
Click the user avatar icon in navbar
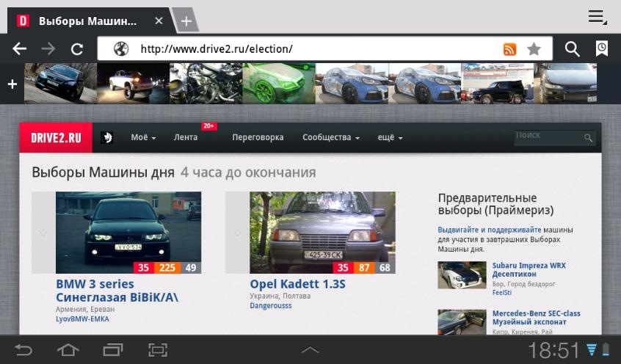pyautogui.click(x=106, y=137)
